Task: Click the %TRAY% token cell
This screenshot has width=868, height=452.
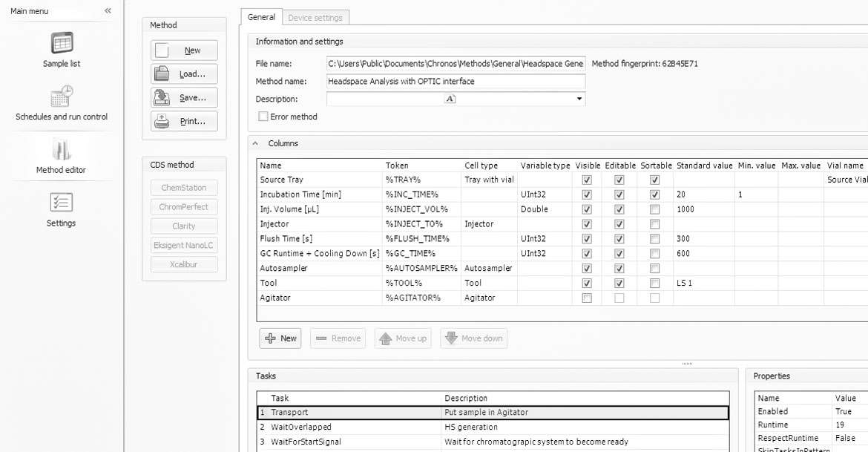Action: (x=421, y=180)
